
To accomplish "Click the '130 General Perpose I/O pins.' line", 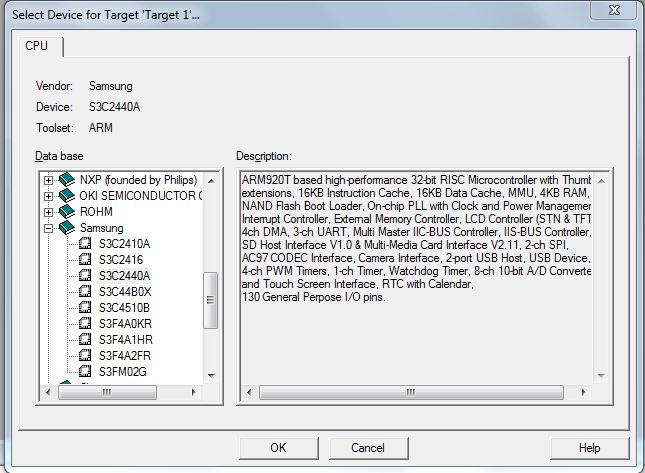I will click(x=314, y=297).
